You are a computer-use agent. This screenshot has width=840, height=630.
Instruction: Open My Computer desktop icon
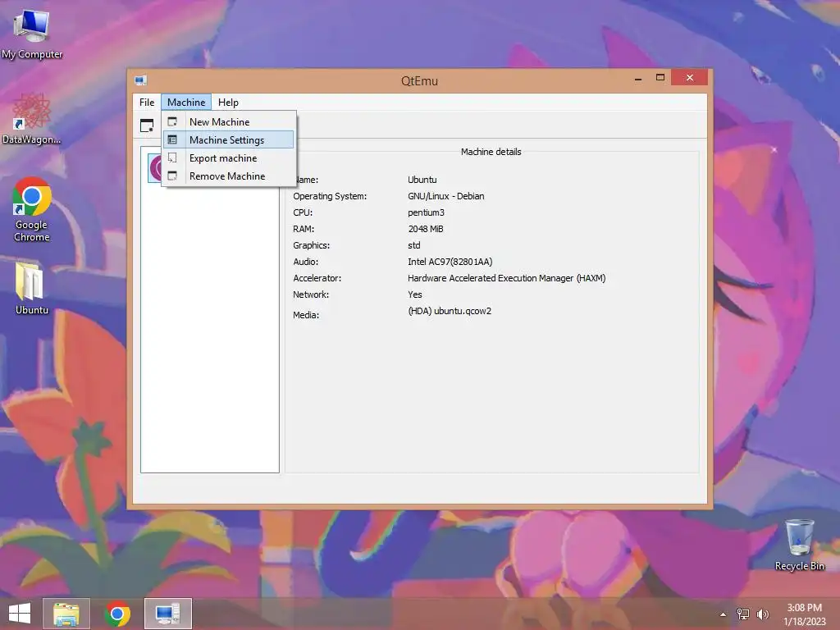(x=32, y=34)
